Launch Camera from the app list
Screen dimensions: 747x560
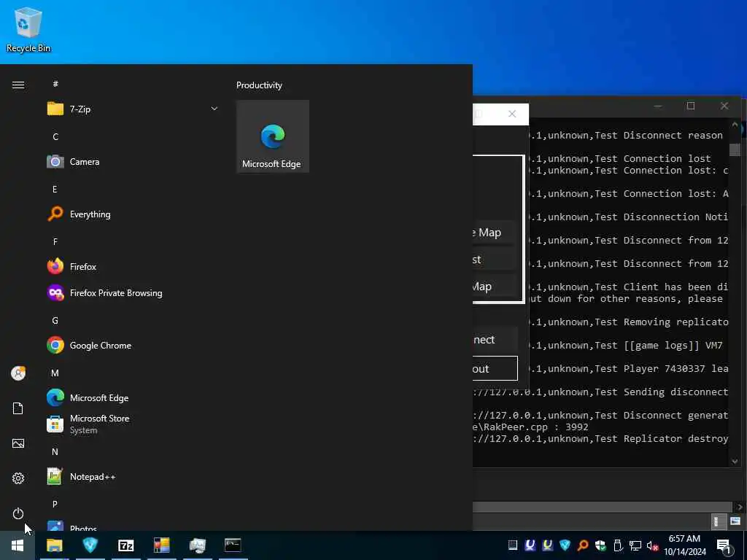point(133,162)
